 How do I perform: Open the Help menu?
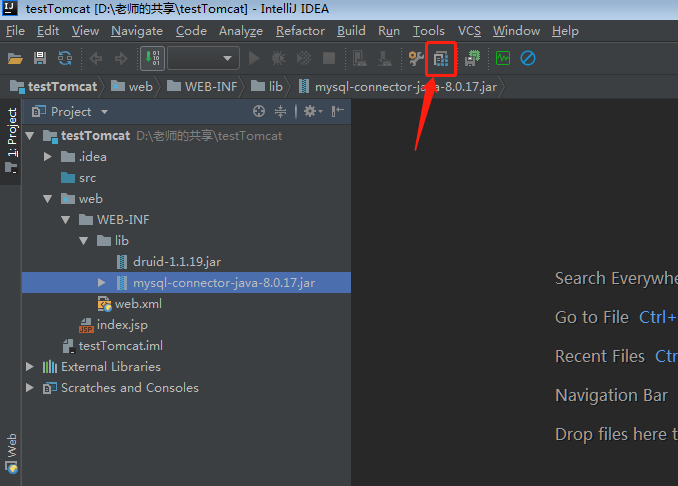565,31
